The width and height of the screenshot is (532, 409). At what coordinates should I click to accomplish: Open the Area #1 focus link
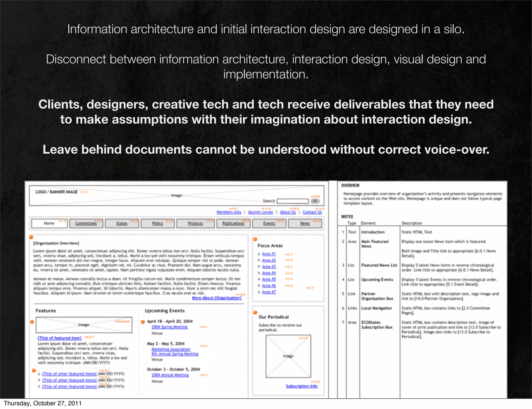(x=269, y=254)
